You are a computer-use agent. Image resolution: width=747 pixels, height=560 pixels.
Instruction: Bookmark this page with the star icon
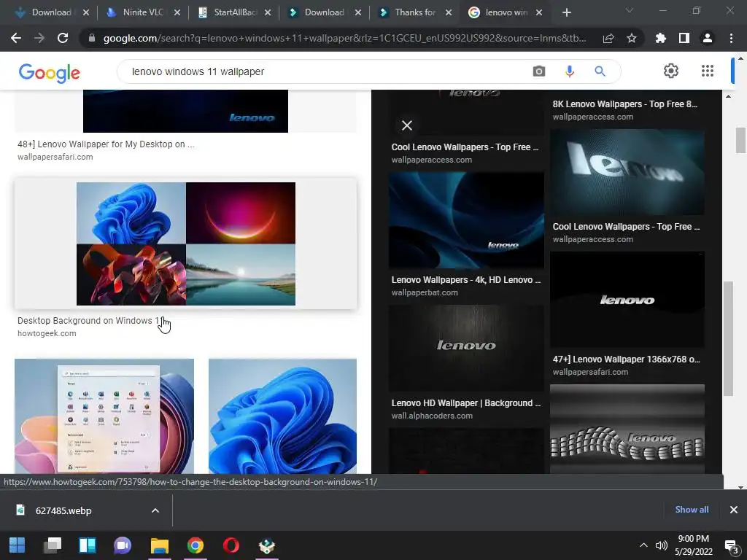tap(632, 38)
